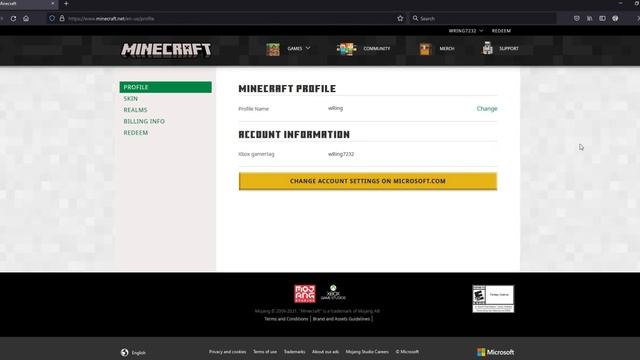640x360 pixels.
Task: Toggle the browser sidebar icon
Action: [602, 18]
